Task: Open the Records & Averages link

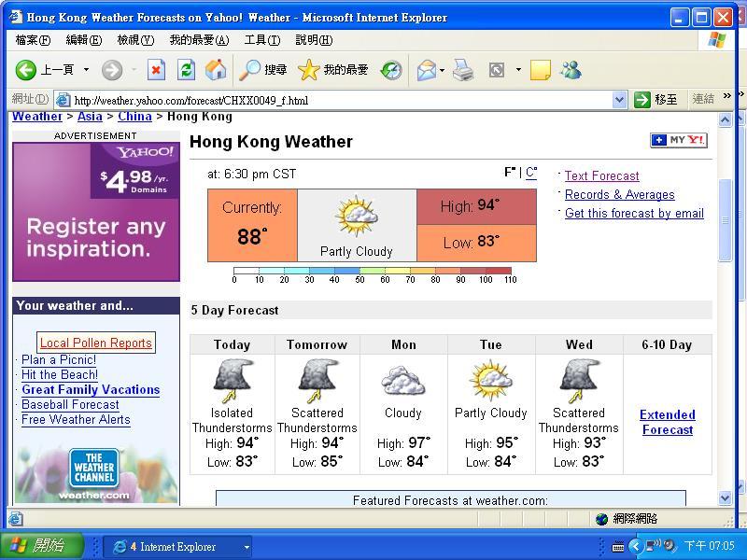Action: [620, 195]
